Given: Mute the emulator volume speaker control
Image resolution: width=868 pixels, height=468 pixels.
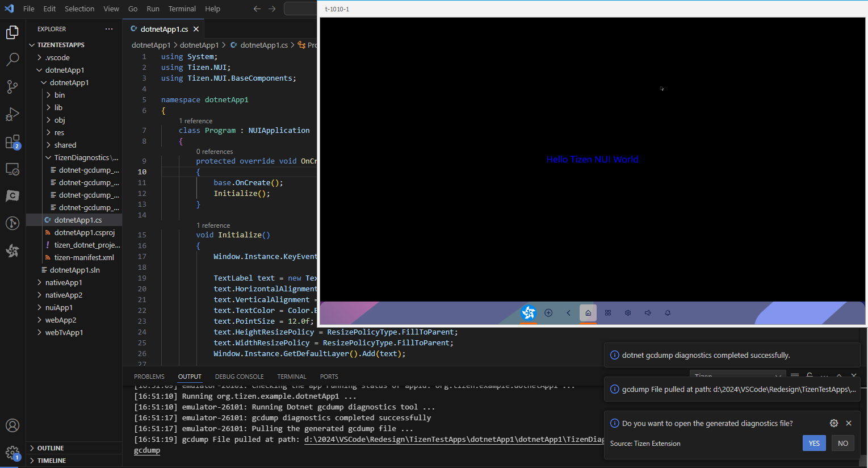Looking at the screenshot, I should pos(648,313).
